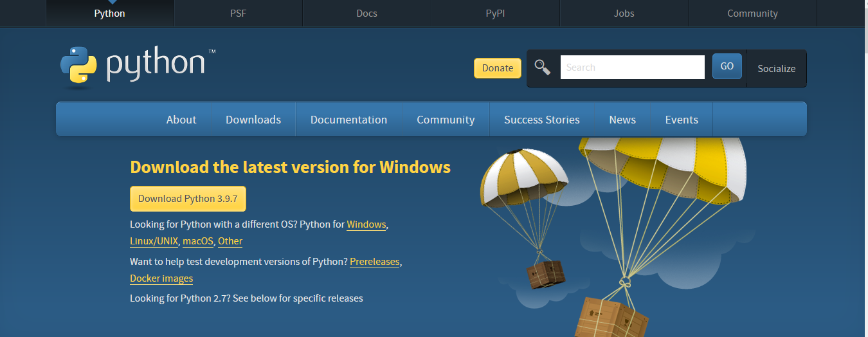
Task: Focus the Search input field
Action: click(x=633, y=67)
